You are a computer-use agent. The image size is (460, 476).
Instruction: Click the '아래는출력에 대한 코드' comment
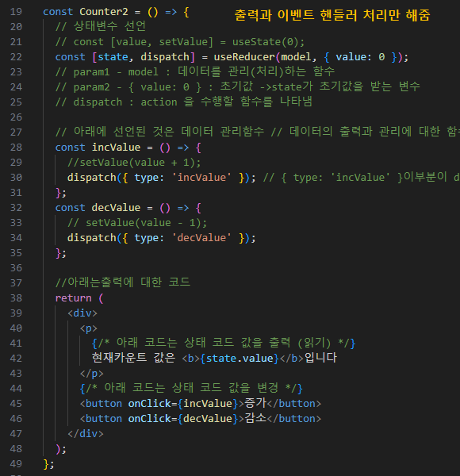[x=123, y=282]
